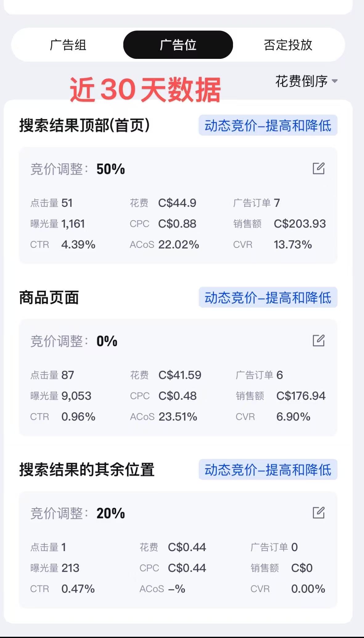The height and width of the screenshot is (638, 364).
Task: Click the 0% bid adjustment value
Action: [107, 341]
